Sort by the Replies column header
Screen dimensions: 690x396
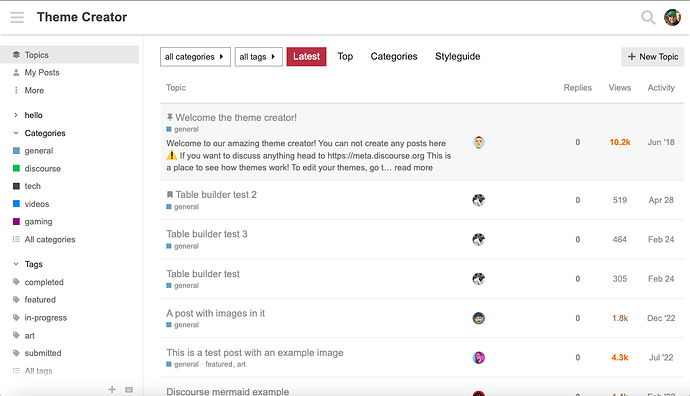[x=577, y=88]
